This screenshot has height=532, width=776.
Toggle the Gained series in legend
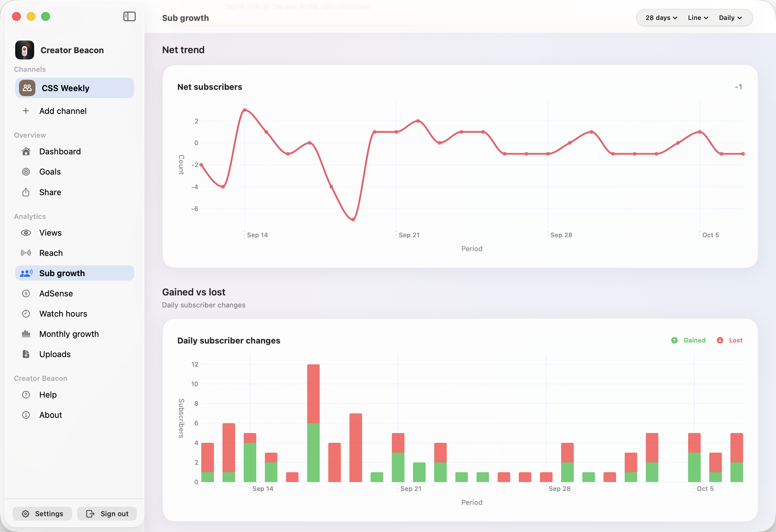click(688, 340)
